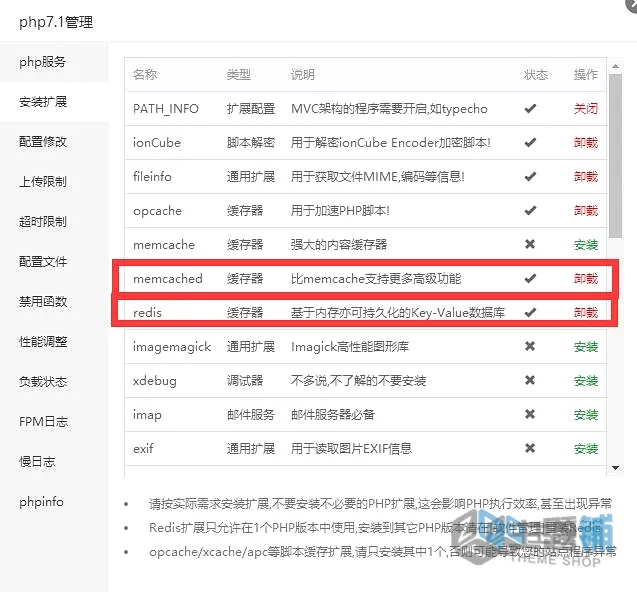Select the 安装扩展 sidebar tab

coord(54,102)
